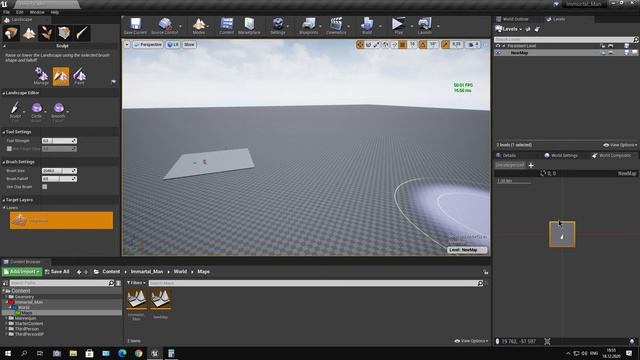Open the Window menu
Viewport: 640px width, 360px height.
point(37,12)
